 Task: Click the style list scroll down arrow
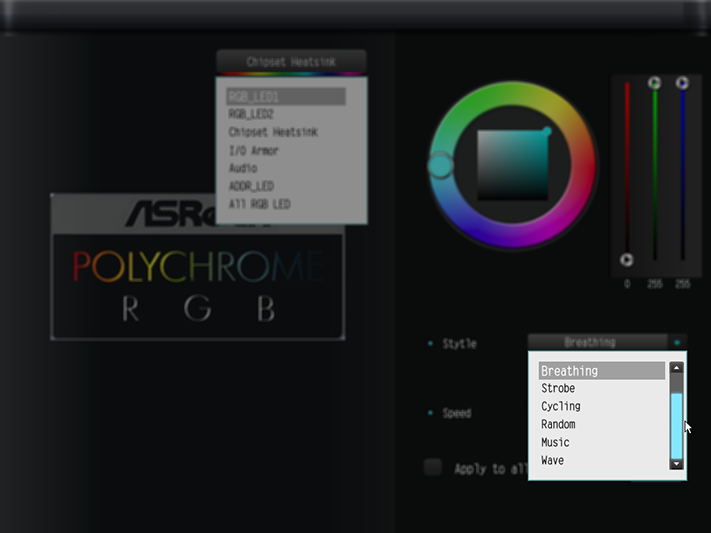click(677, 464)
